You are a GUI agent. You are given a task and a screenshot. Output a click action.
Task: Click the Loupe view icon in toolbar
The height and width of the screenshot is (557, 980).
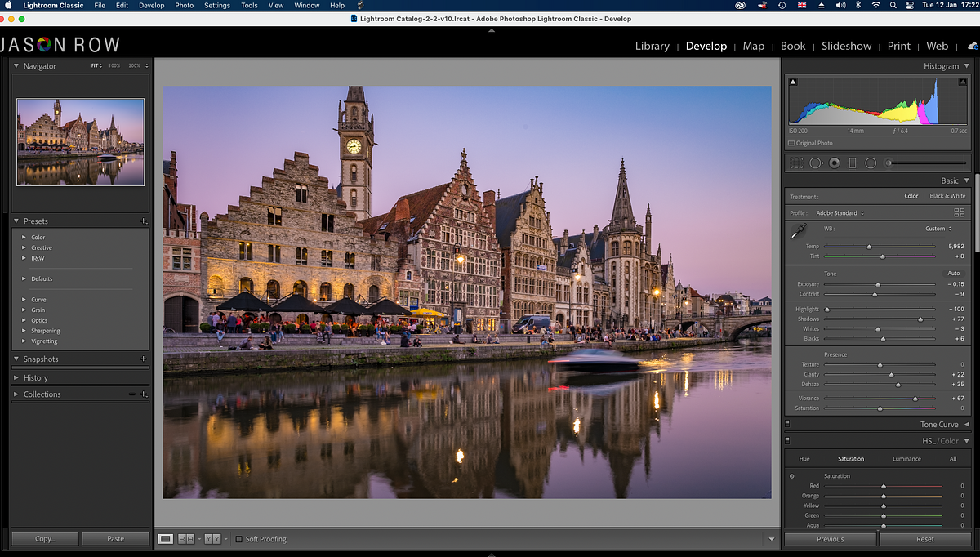(x=166, y=539)
